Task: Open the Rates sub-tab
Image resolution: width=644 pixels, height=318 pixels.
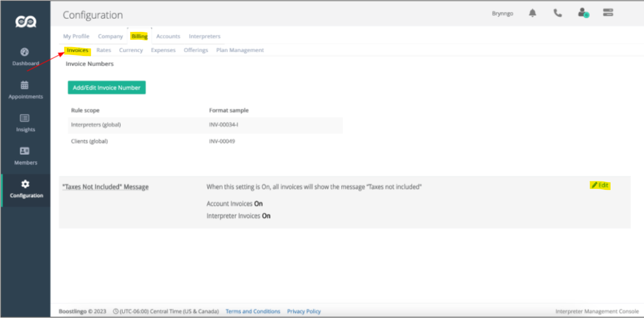Action: [103, 50]
